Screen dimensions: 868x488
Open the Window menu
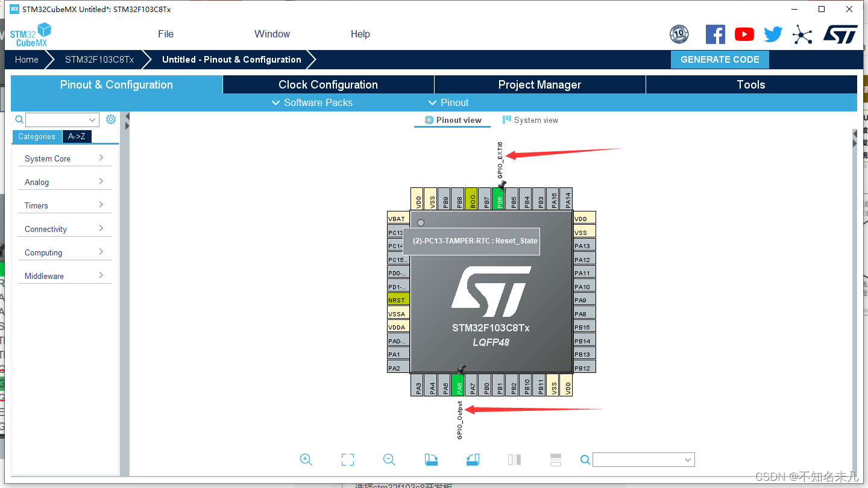click(272, 34)
